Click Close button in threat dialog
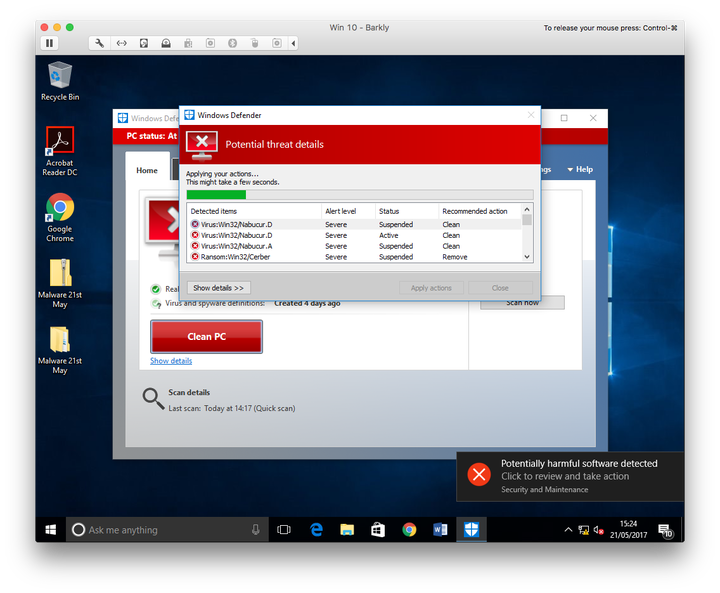This screenshot has width=720, height=593. [x=500, y=288]
